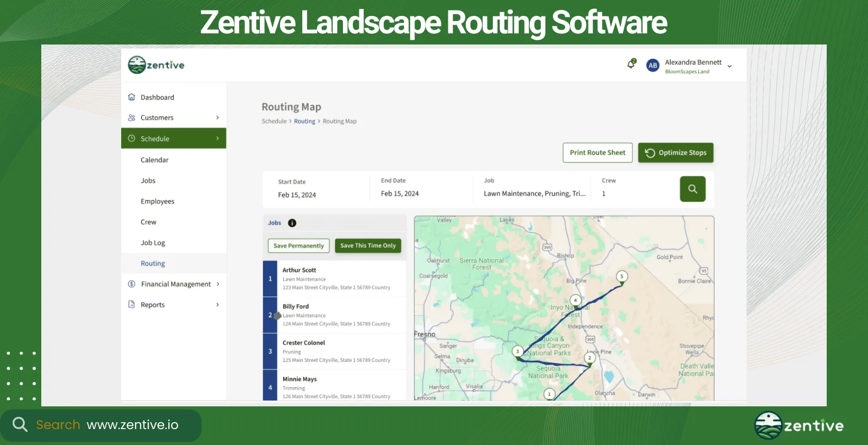Open Employees under Schedule
This screenshot has width=868, height=445.
tap(157, 201)
